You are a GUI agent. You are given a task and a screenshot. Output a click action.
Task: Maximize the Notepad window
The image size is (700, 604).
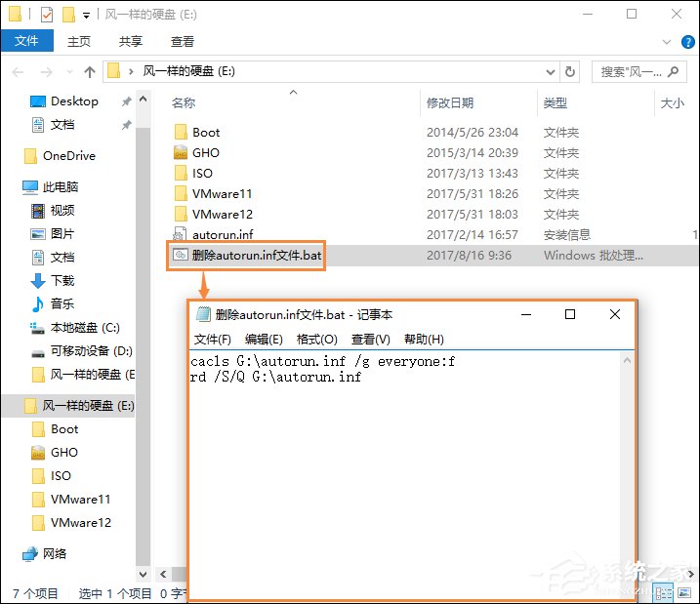[570, 314]
